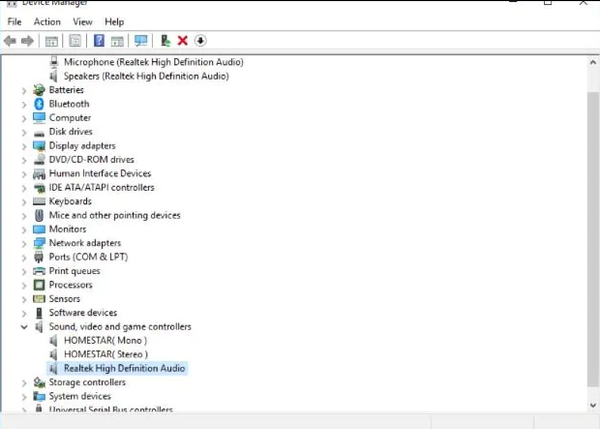Expand the Batteries category

25,90
